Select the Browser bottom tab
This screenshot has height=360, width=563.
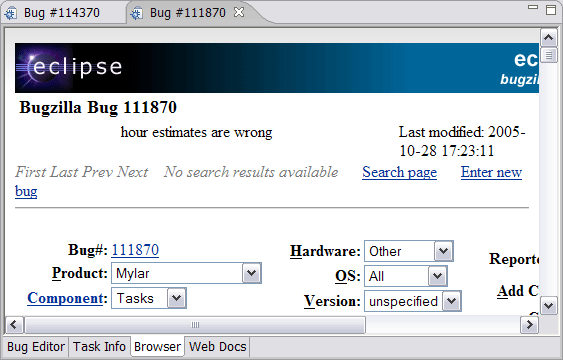pos(157,347)
